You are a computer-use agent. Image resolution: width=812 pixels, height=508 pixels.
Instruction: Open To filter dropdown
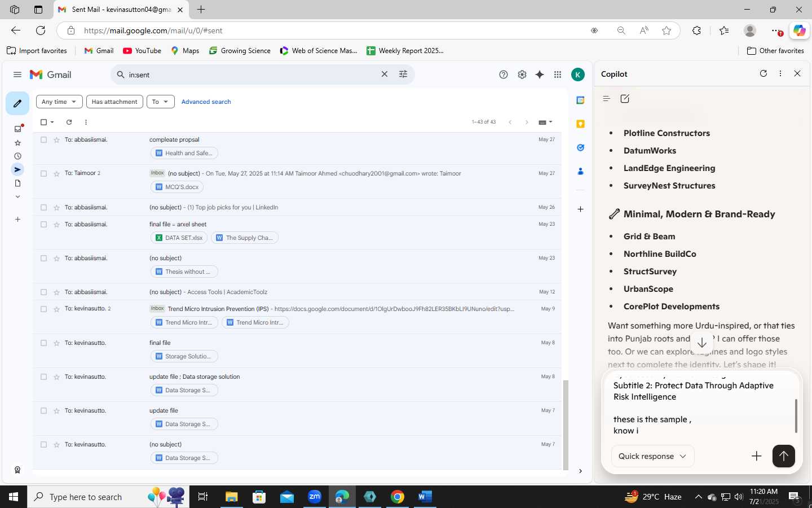tap(160, 102)
